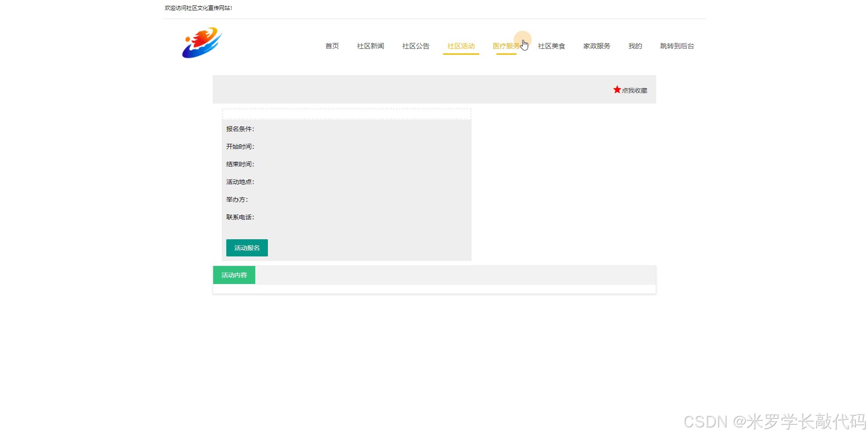Open the 家政服务 housekeeping page
The height and width of the screenshot is (436, 868).
point(596,46)
